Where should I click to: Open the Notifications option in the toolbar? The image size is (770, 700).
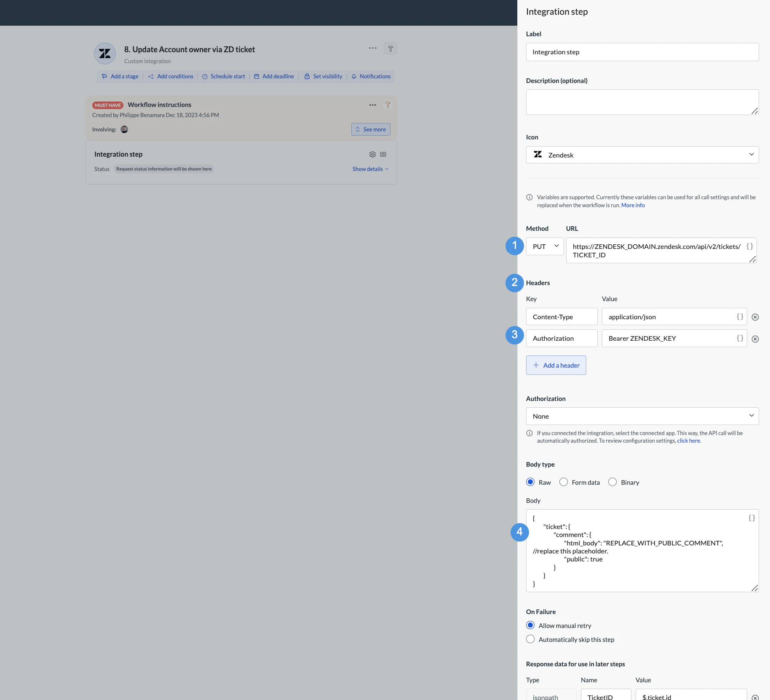pyautogui.click(x=371, y=76)
